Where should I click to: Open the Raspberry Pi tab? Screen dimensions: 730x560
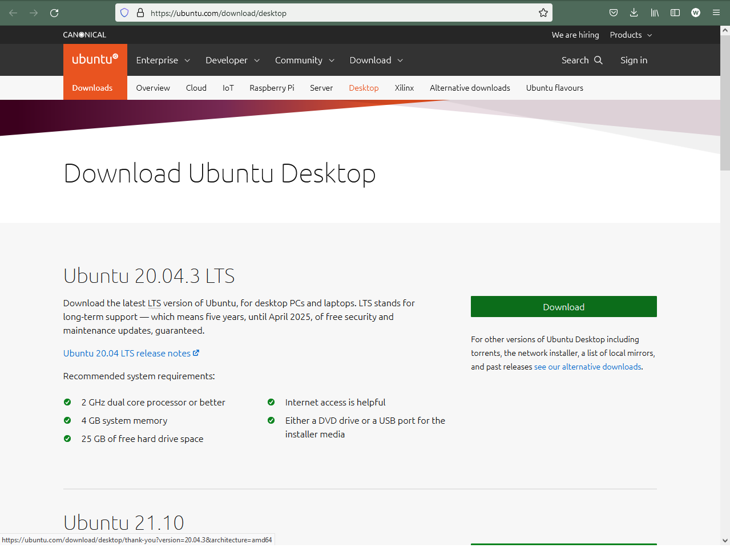(x=272, y=88)
